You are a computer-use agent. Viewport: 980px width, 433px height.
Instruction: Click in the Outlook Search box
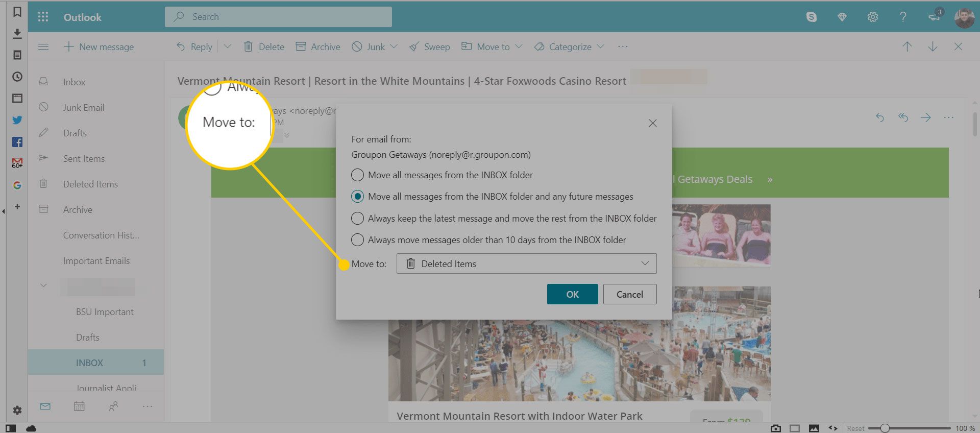point(278,17)
